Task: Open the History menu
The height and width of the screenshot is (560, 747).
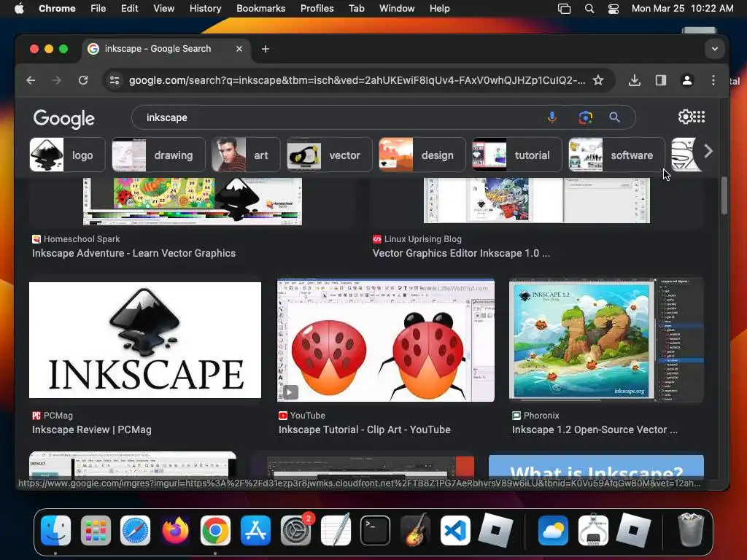Action: [205, 9]
